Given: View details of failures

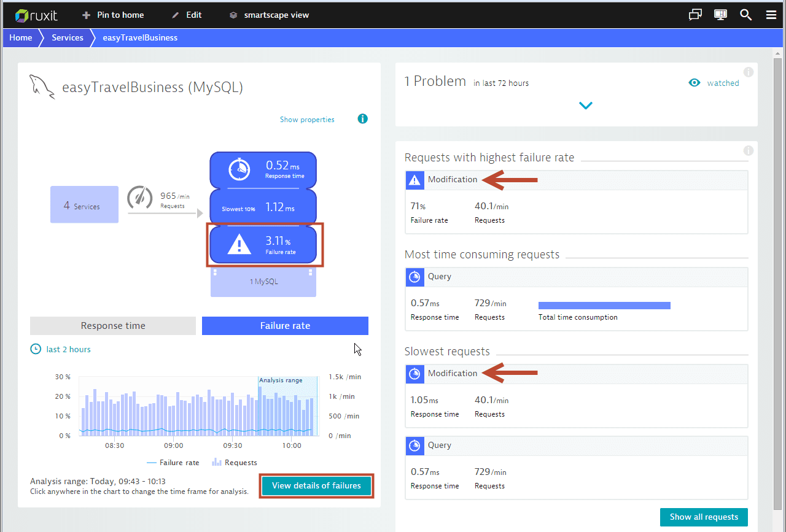Looking at the screenshot, I should pos(316,485).
